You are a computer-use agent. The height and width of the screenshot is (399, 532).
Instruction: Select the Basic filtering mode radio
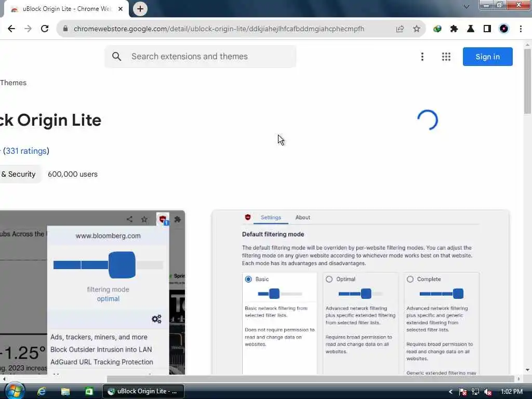(x=248, y=279)
